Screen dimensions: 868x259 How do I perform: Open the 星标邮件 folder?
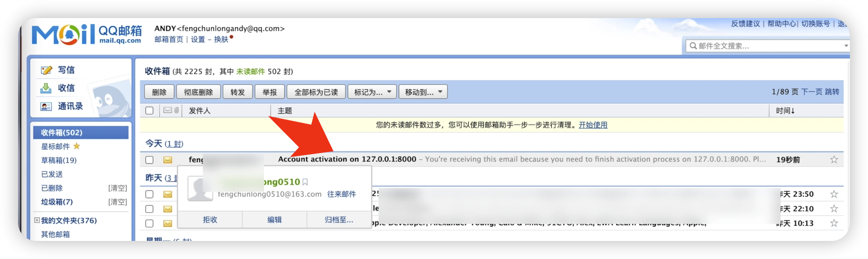[55, 147]
